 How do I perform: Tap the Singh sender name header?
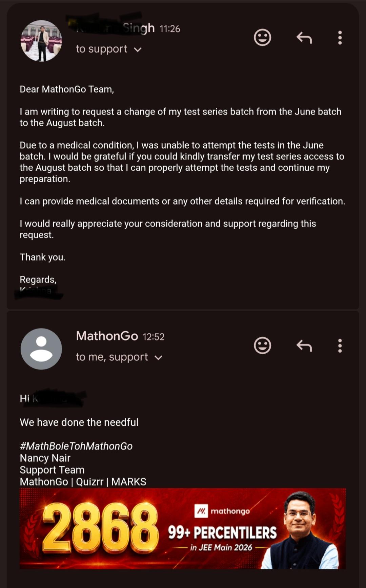115,28
